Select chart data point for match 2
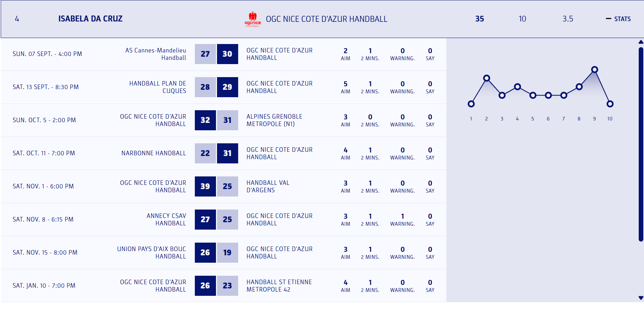This screenshot has height=312, width=644. pyautogui.click(x=487, y=78)
